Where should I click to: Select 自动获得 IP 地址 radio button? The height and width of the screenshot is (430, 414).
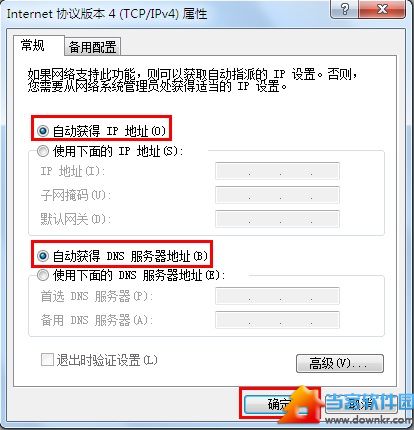click(x=43, y=131)
